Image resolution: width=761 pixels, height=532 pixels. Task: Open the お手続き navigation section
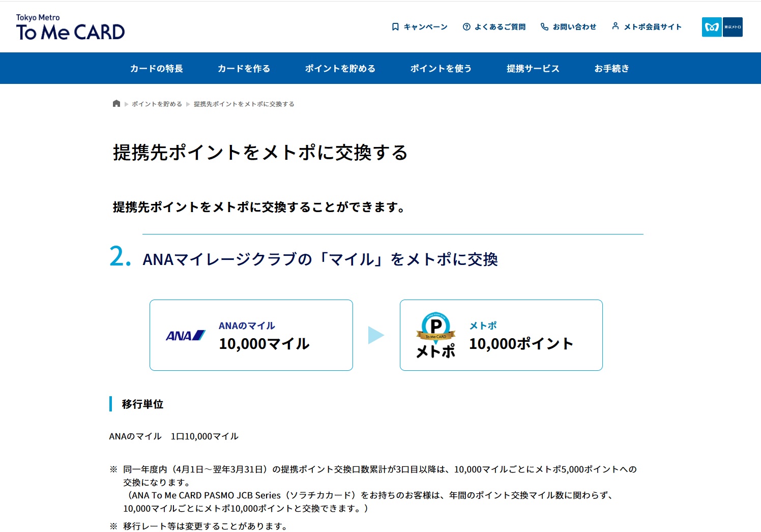[x=612, y=68]
